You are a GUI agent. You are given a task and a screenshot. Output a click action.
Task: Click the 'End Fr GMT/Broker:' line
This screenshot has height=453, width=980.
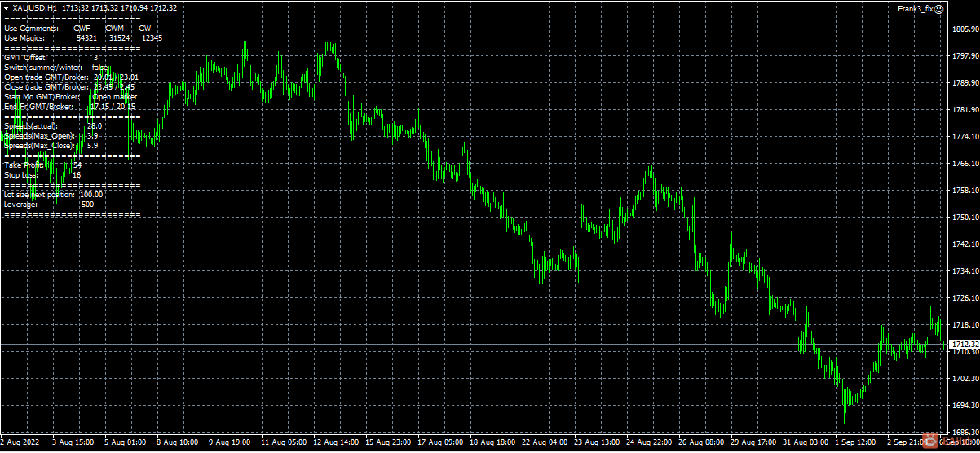[x=70, y=106]
